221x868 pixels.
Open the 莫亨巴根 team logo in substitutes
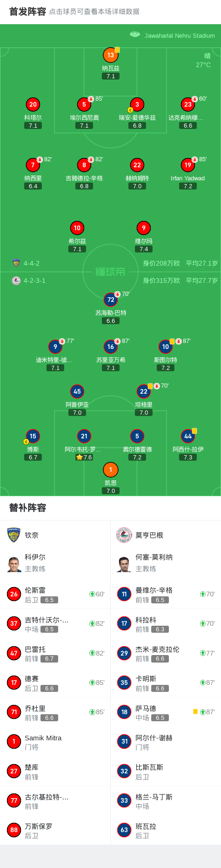click(124, 535)
